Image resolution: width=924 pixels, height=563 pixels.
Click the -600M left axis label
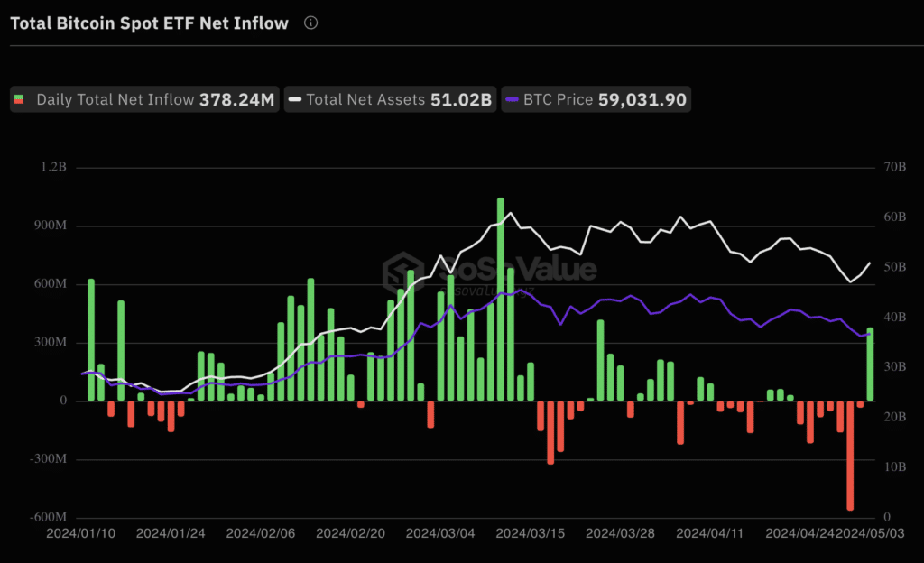point(49,517)
